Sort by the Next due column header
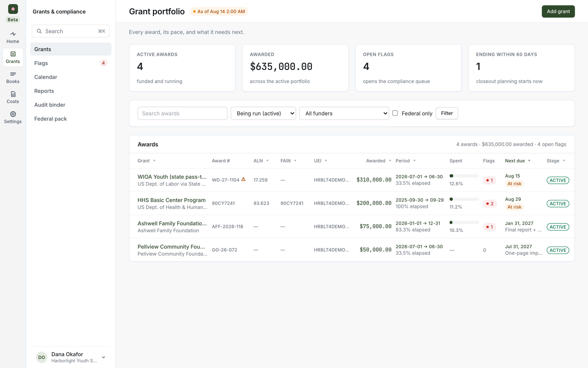Screen dimensions: 588x368 point(518,161)
